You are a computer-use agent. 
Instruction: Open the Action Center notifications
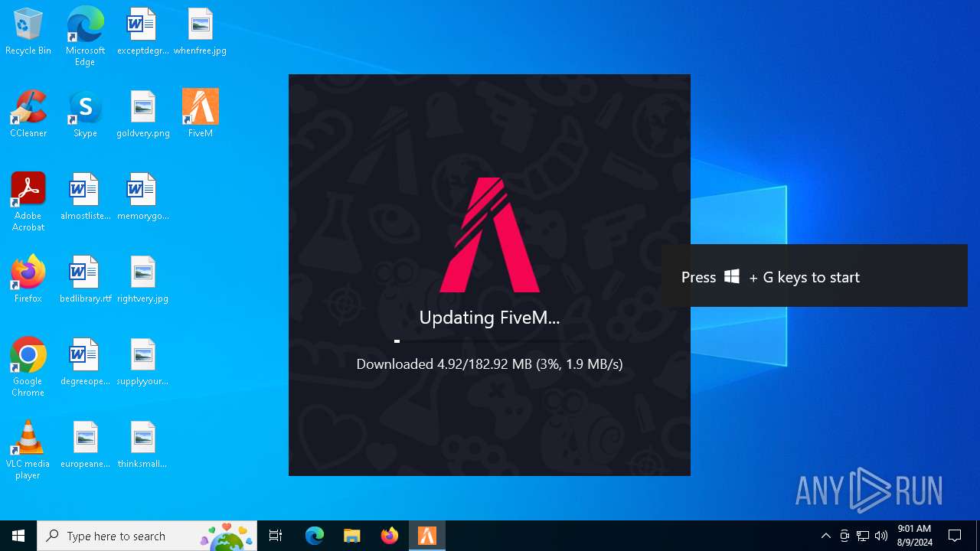[955, 536]
